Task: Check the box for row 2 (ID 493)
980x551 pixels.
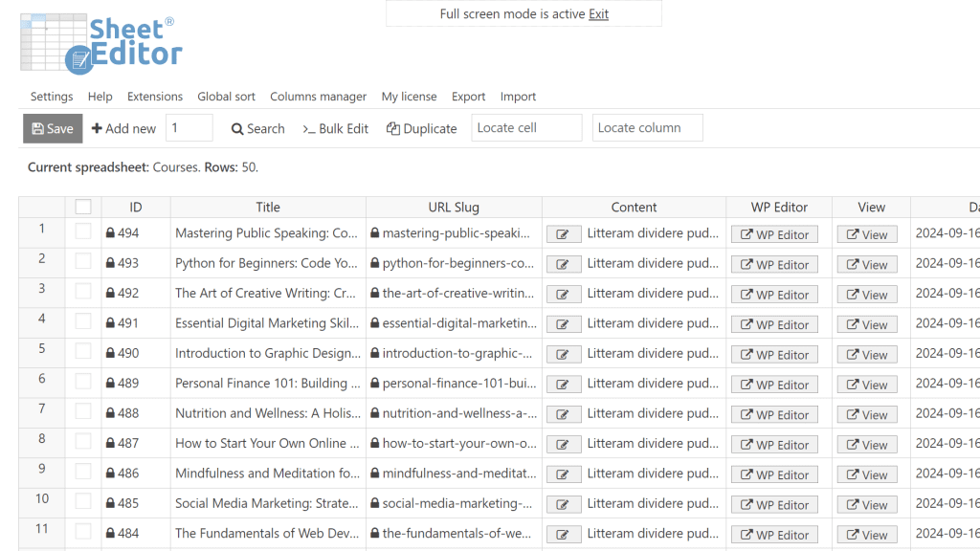Action: [x=83, y=261]
